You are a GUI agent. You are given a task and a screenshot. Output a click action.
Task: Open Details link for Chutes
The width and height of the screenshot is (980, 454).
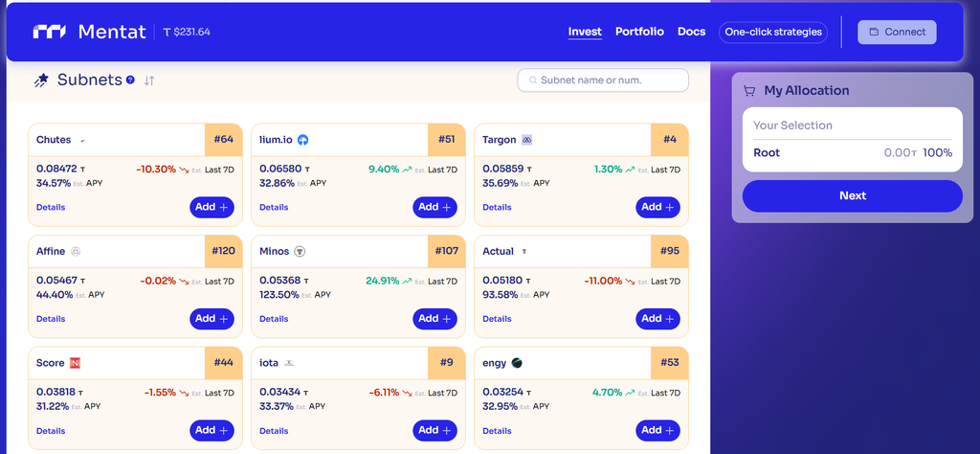pyautogui.click(x=51, y=208)
